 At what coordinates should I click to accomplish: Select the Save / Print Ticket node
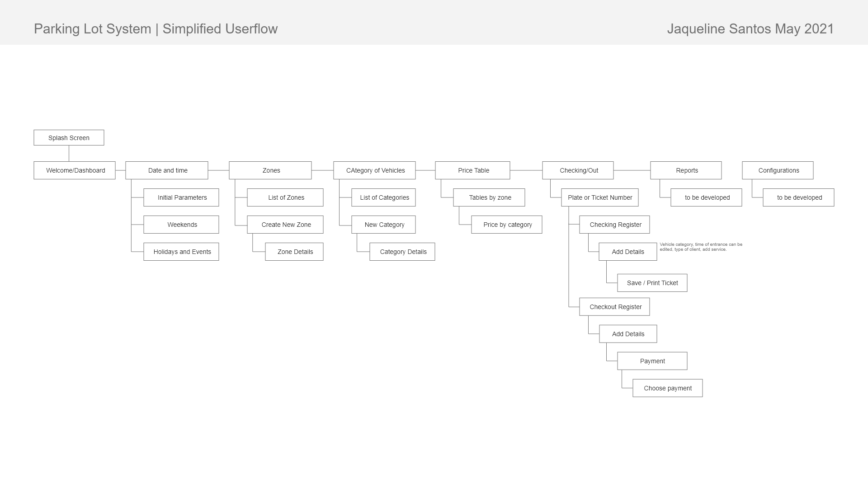tap(652, 283)
